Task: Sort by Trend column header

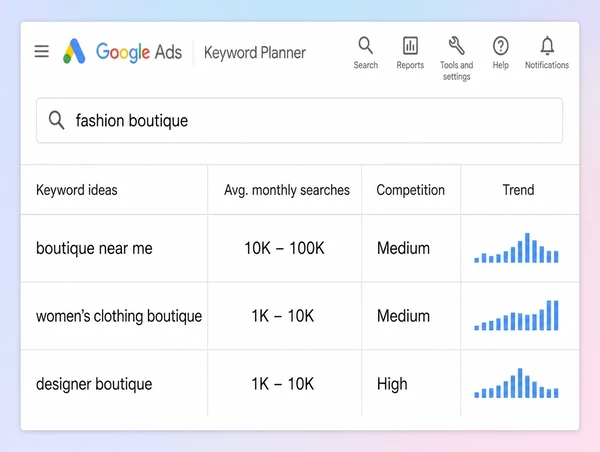Action: point(518,190)
